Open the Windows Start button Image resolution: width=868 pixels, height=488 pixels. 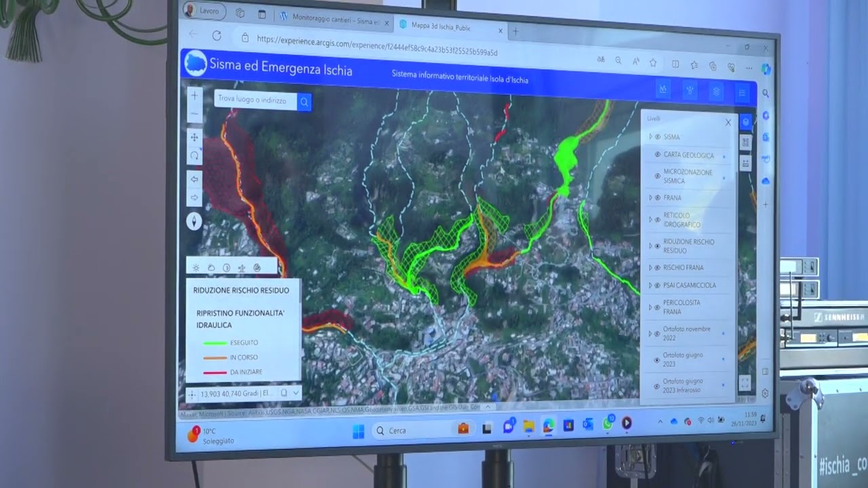pyautogui.click(x=358, y=431)
